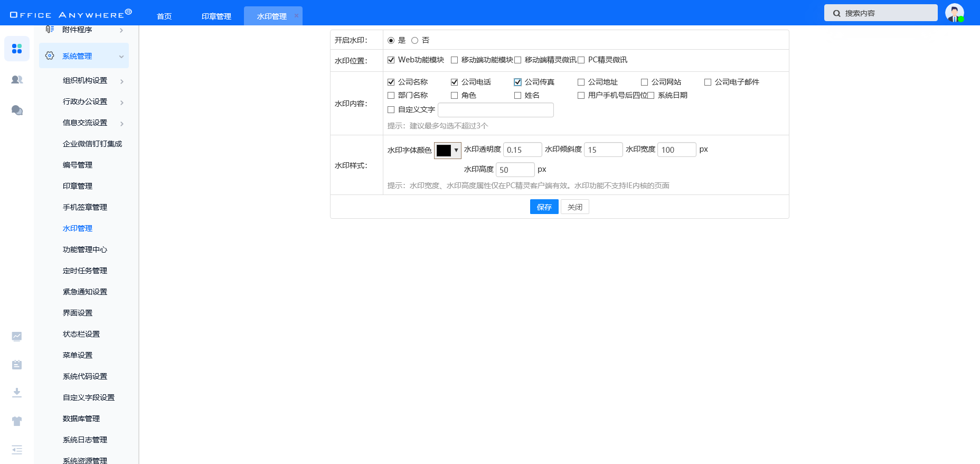Uncheck the 公司传真 checkbox
This screenshot has height=464, width=980.
click(517, 82)
